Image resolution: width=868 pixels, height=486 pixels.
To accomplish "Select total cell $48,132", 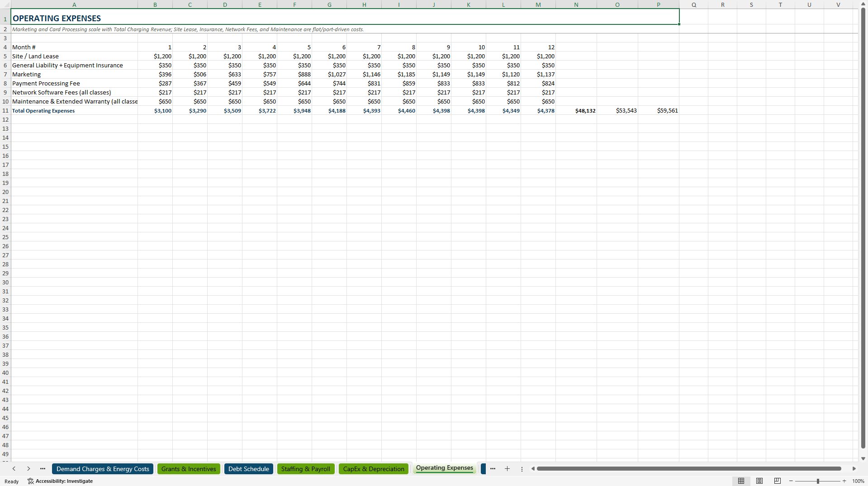I will pos(576,110).
